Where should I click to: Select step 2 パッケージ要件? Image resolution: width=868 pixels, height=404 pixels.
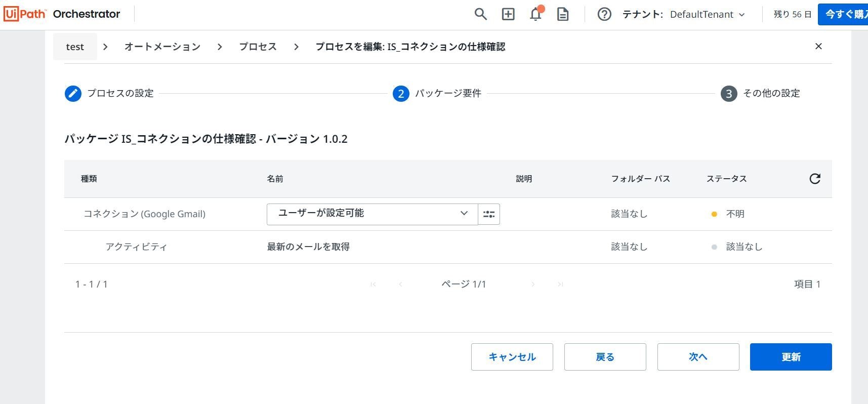tap(437, 93)
